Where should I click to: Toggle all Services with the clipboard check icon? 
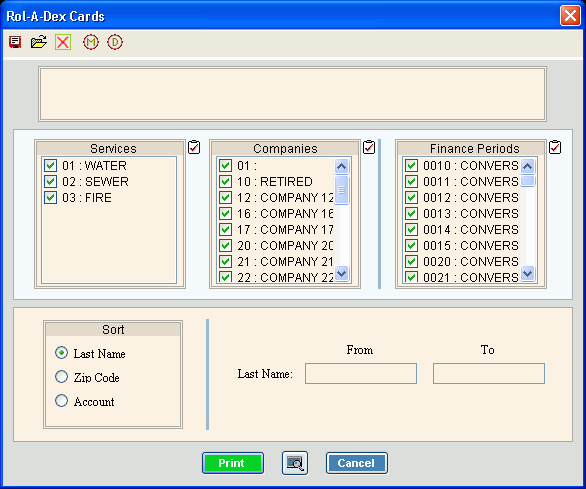pos(194,147)
